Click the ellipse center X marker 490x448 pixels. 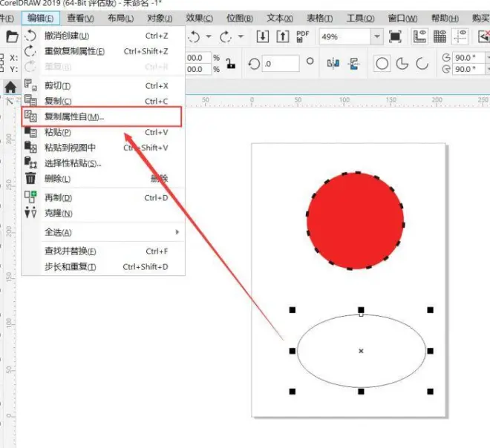click(x=361, y=351)
